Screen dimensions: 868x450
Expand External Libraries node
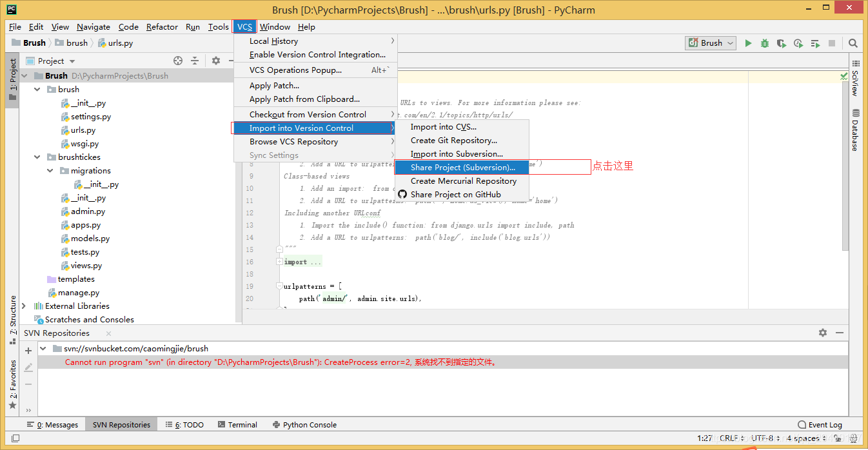25,306
